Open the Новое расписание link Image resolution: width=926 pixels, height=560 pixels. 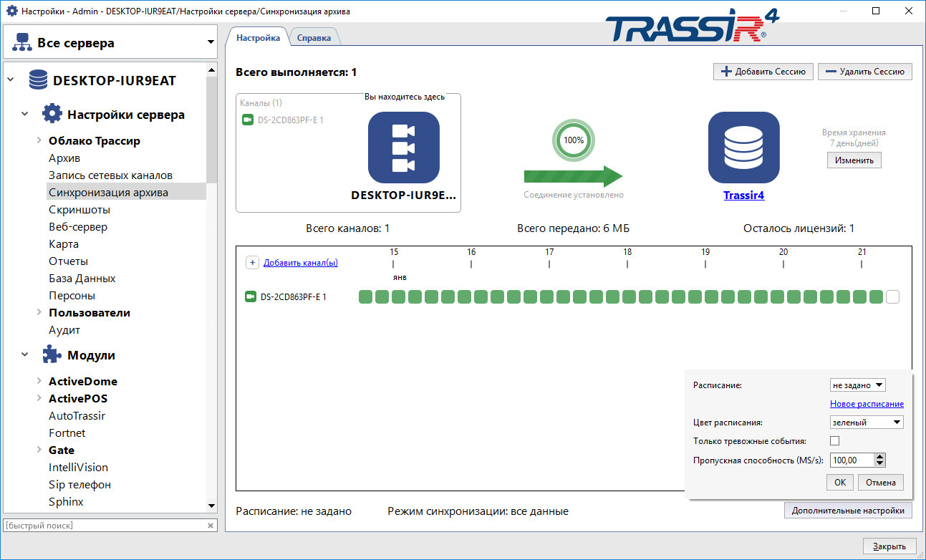(x=867, y=403)
